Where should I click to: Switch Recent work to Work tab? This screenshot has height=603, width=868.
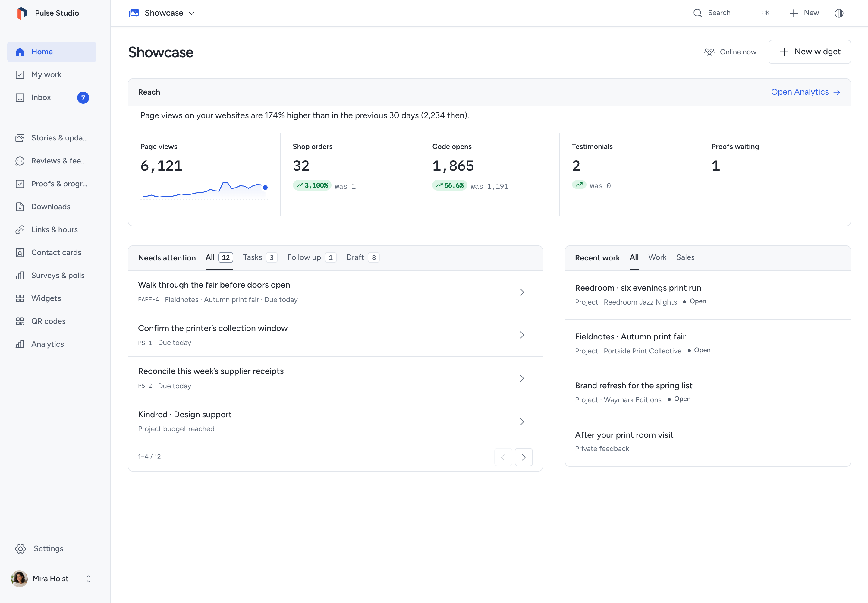tap(657, 258)
